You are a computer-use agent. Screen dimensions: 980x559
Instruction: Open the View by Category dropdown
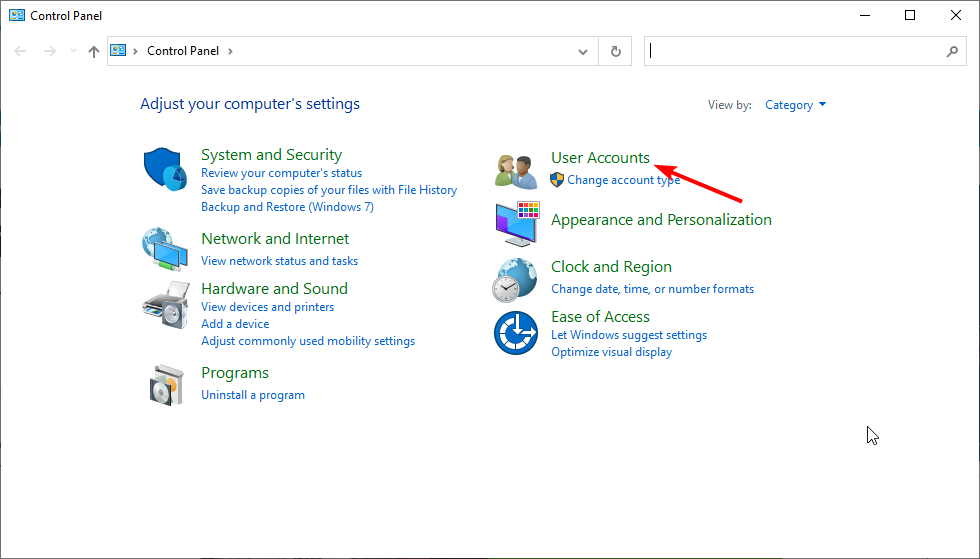[x=795, y=105]
